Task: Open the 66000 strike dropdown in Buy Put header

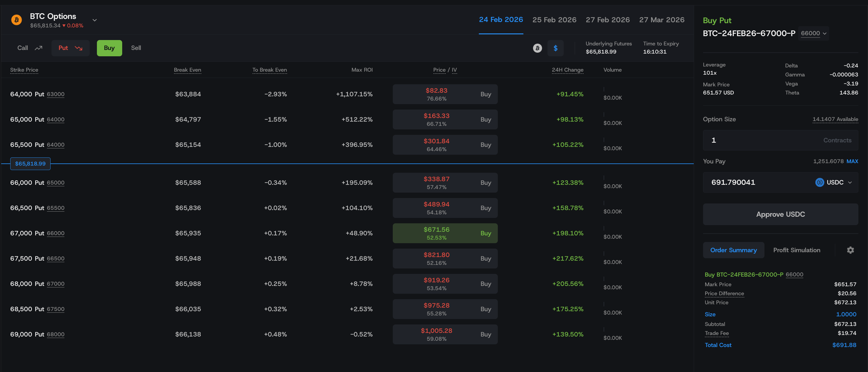Action: tap(814, 33)
